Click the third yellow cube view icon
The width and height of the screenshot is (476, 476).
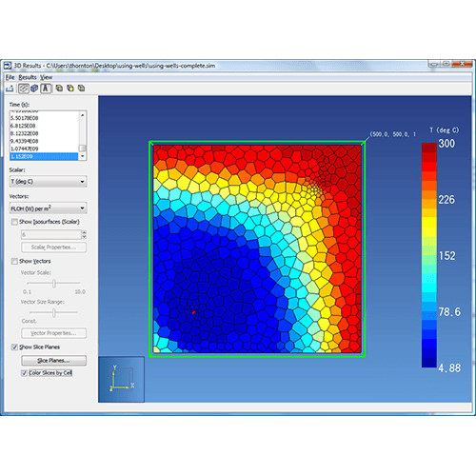click(x=82, y=89)
